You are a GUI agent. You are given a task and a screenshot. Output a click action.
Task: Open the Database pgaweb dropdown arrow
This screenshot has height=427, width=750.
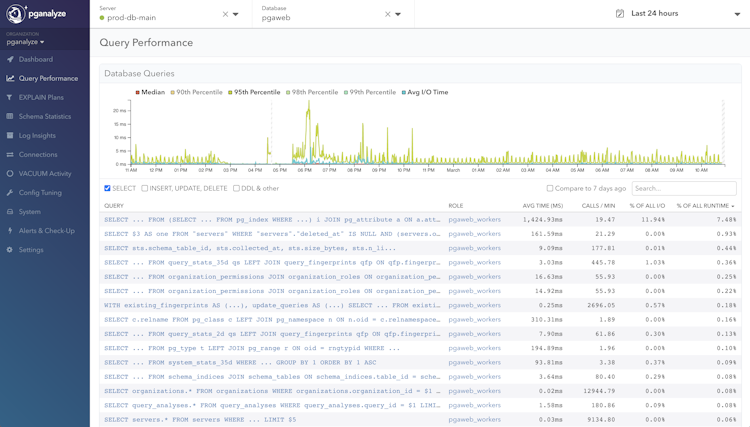(x=398, y=14)
